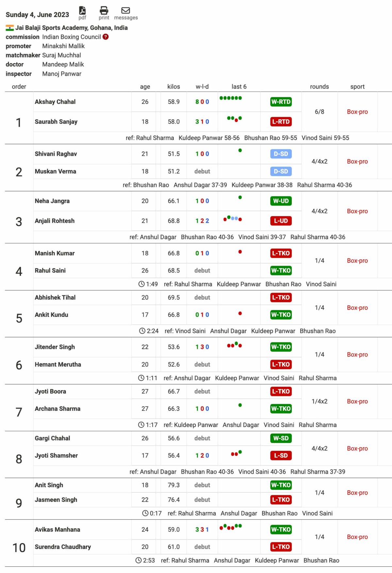392x573 pixels.
Task: Click Akshay Chahal's W-RTD result badge
Action: pos(281,102)
